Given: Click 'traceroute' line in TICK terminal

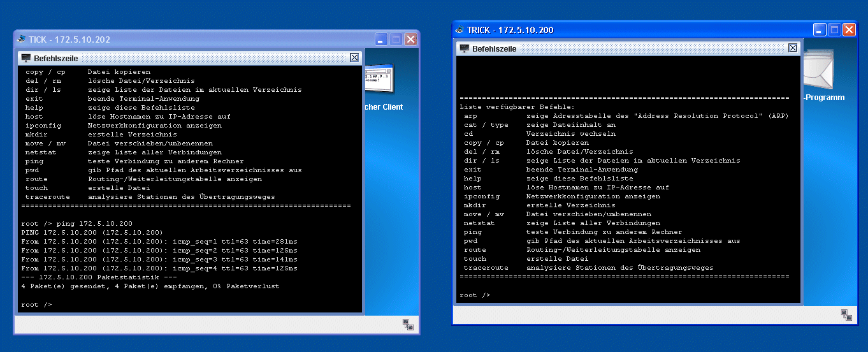Looking at the screenshot, I should (150, 197).
